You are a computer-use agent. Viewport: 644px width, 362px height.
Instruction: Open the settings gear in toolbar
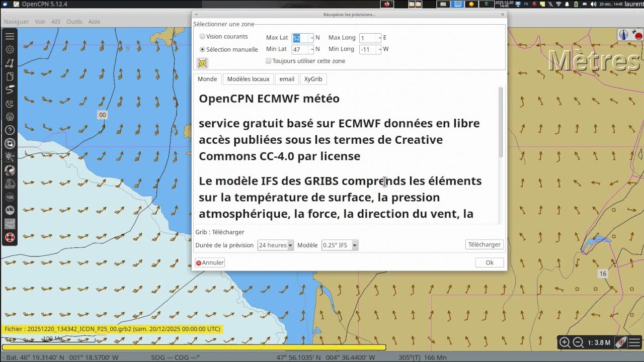click(10, 50)
